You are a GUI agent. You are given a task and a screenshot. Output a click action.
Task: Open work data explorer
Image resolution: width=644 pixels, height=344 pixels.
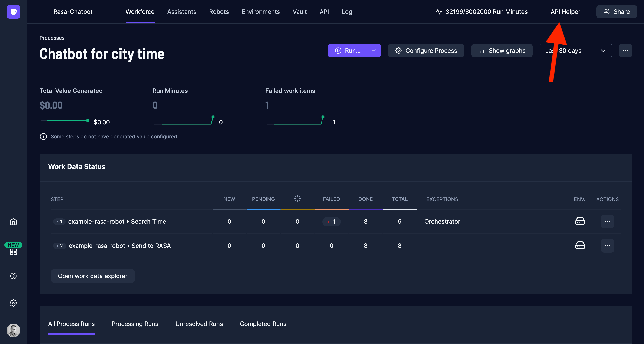pos(92,276)
